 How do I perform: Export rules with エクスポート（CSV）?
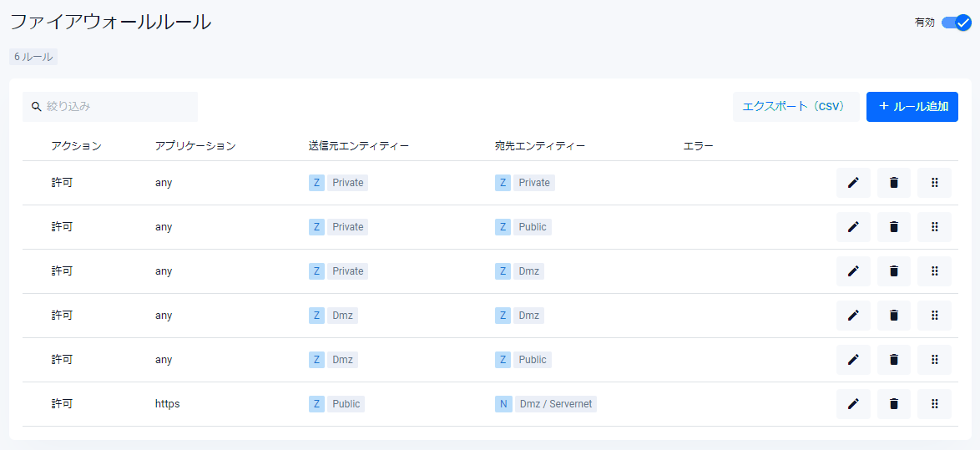(796, 107)
